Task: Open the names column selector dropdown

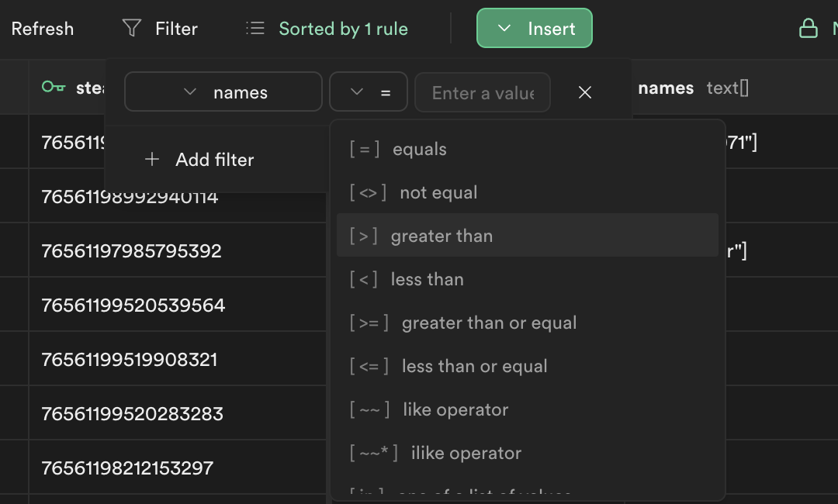Action: 223,92
